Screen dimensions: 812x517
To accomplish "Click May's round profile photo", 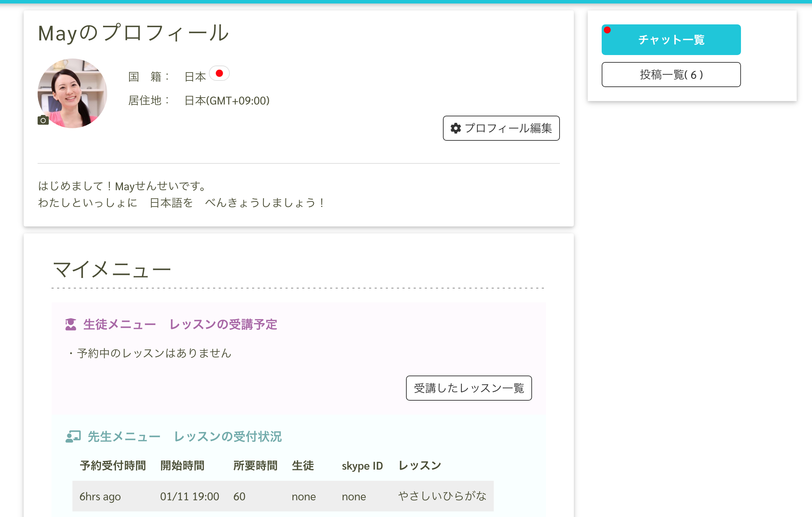I will pyautogui.click(x=72, y=93).
